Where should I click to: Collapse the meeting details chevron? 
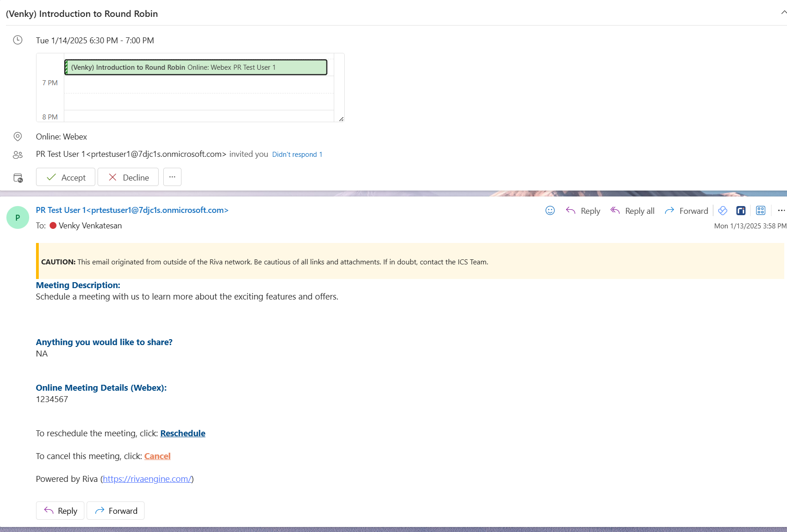click(x=783, y=12)
